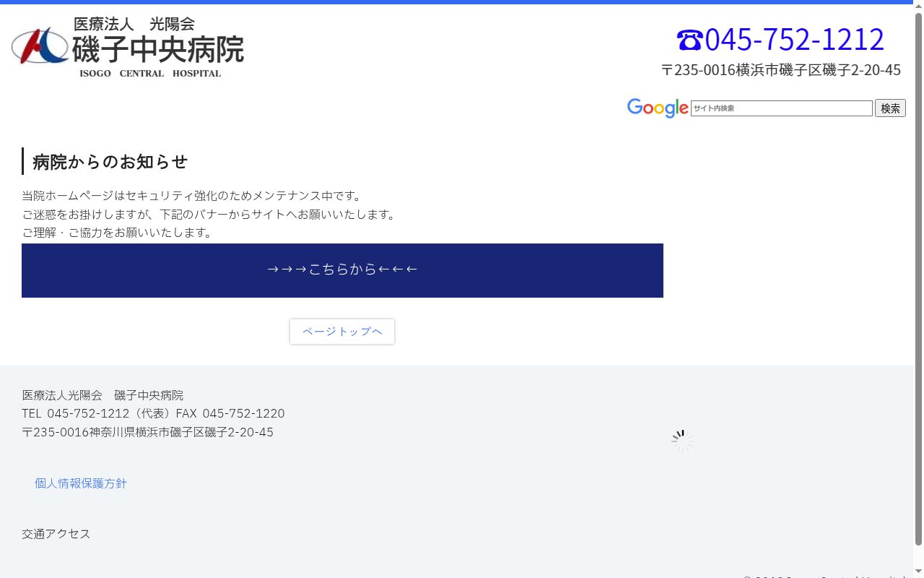
Task: Click the 病院からのお知らせ heading
Action: click(110, 162)
